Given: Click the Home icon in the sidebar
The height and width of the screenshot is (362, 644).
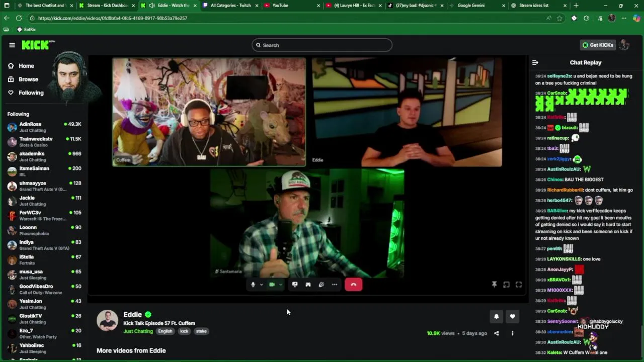Looking at the screenshot, I should coord(11,66).
